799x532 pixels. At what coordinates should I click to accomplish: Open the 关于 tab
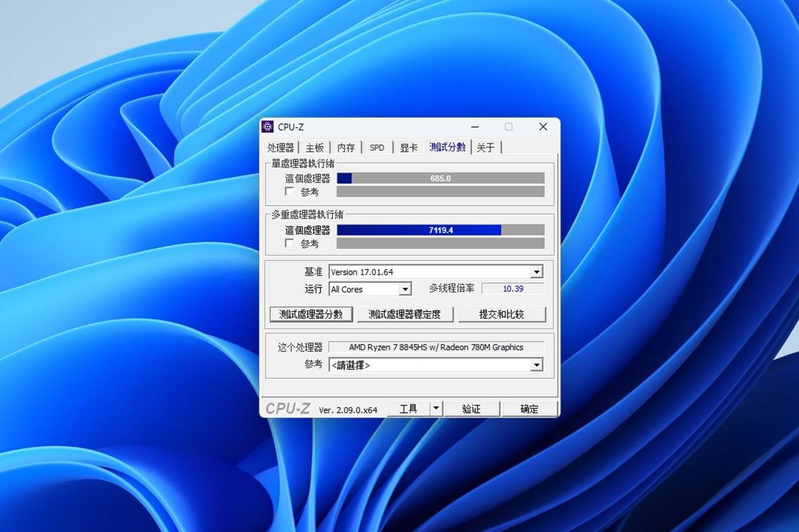tap(486, 147)
